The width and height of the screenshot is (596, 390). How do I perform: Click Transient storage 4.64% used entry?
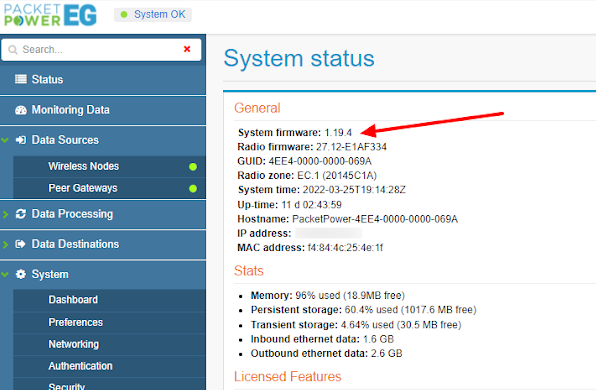click(356, 325)
